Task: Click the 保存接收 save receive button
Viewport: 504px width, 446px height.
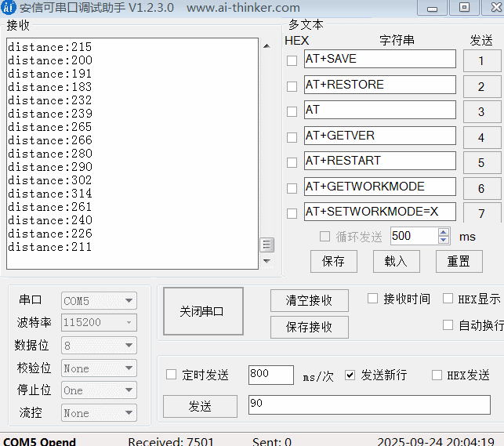Action: coord(309,327)
